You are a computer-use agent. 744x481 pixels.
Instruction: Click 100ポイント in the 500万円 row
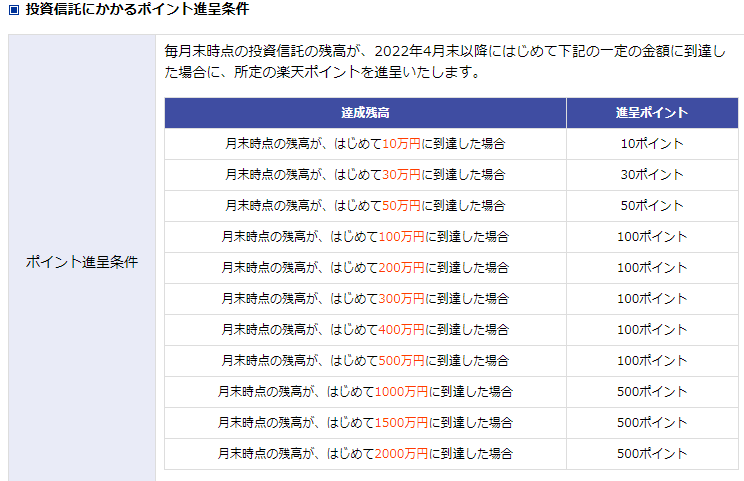point(652,361)
